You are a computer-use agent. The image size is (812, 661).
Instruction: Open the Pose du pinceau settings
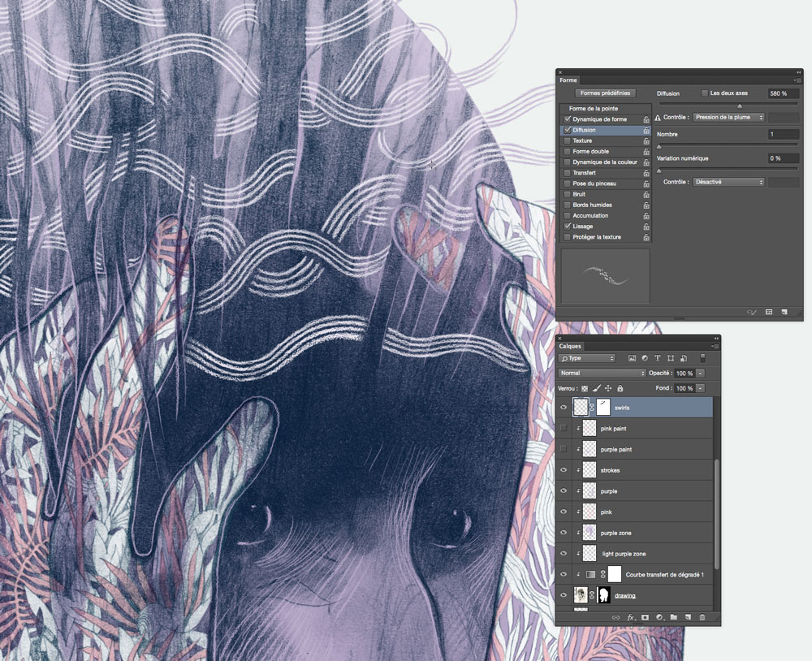[x=594, y=184]
